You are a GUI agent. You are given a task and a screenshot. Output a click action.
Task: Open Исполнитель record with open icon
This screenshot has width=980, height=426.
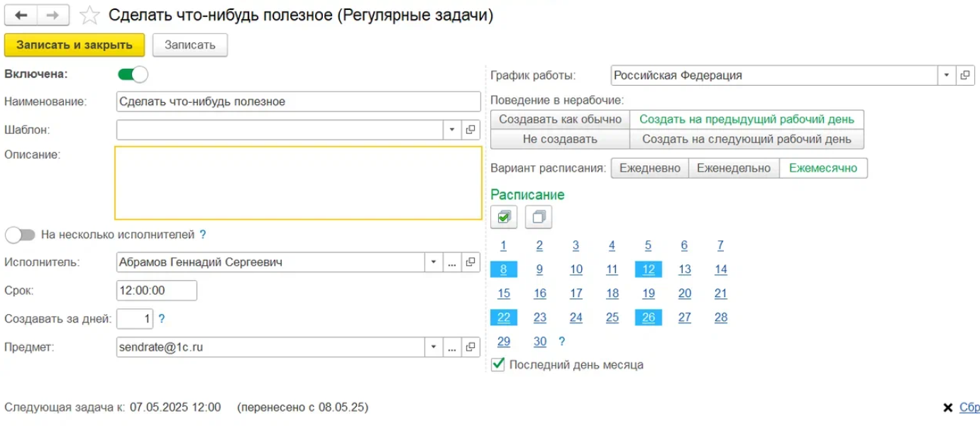click(470, 262)
